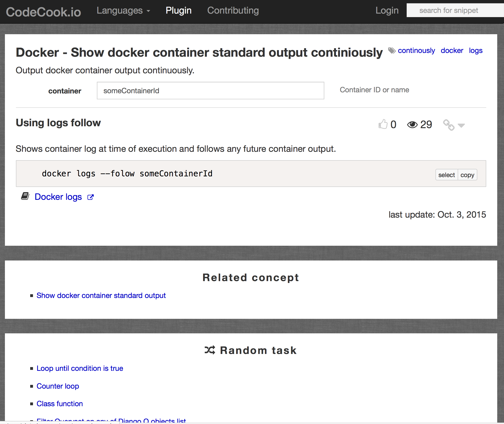Click the container ID input field
504x424 pixels.
pos(210,91)
